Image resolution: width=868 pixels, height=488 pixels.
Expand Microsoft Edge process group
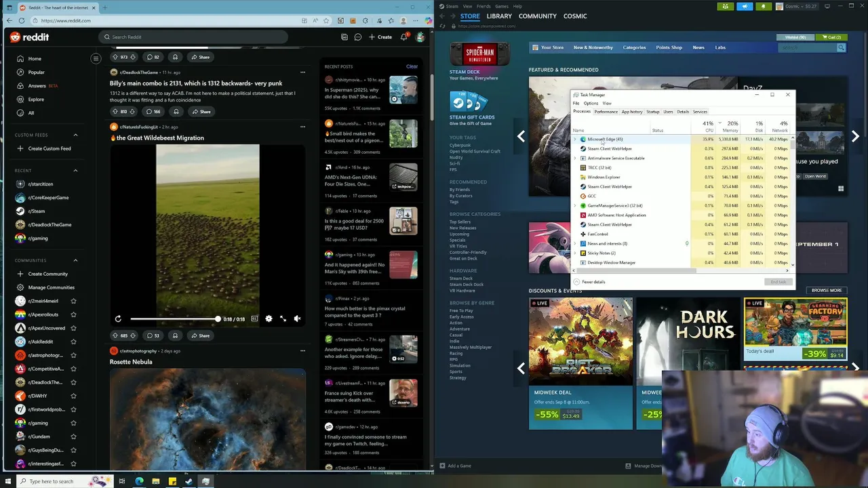[575, 139]
